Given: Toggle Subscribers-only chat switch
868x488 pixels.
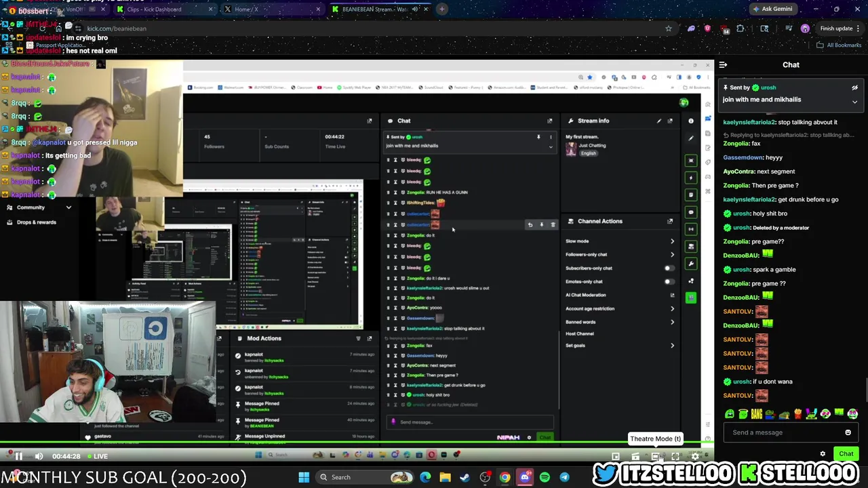Looking at the screenshot, I should [x=669, y=268].
